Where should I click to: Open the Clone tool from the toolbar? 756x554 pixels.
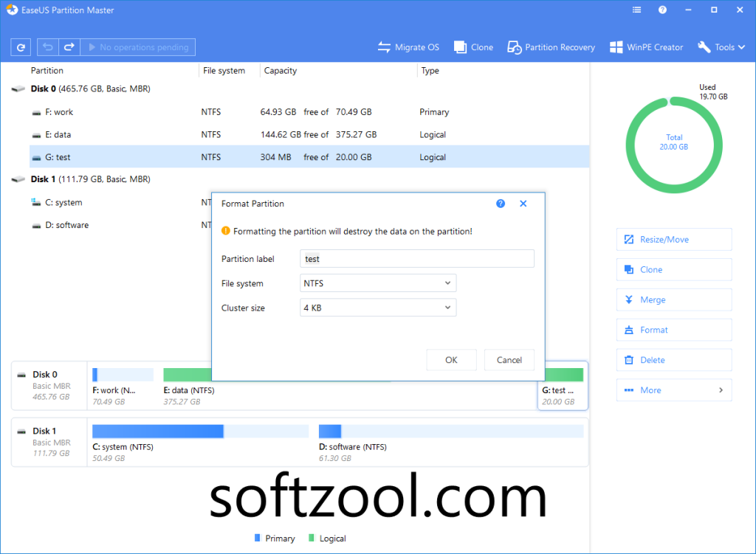pos(473,46)
